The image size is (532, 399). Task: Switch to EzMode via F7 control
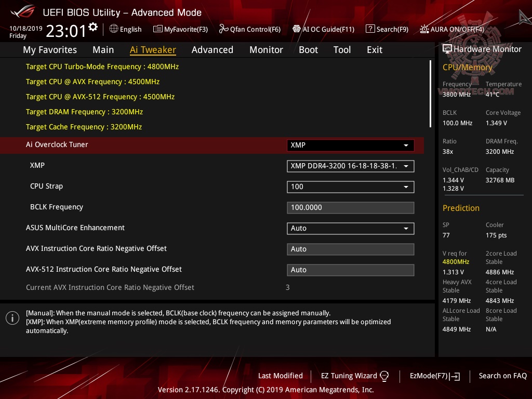click(434, 376)
